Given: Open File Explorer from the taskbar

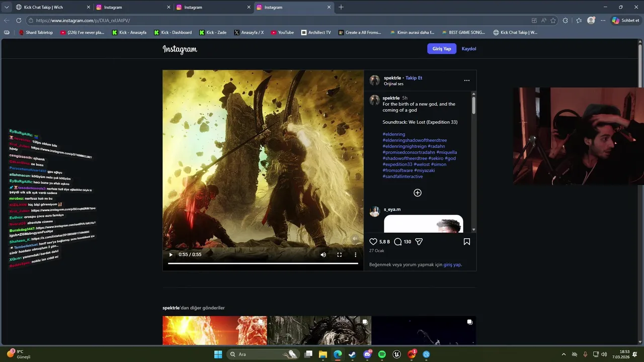Looking at the screenshot, I should [x=323, y=354].
